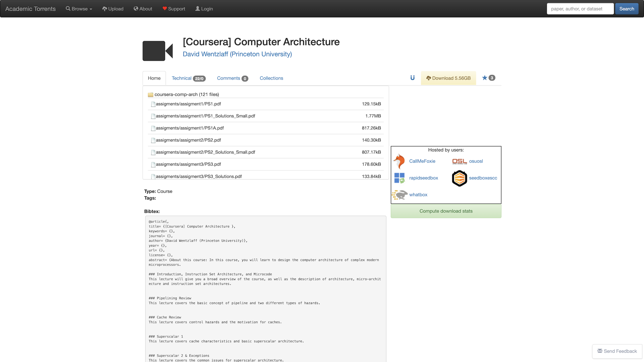Screen dimensions: 644x362
Task: Click the Login person icon
Action: (198, 8)
